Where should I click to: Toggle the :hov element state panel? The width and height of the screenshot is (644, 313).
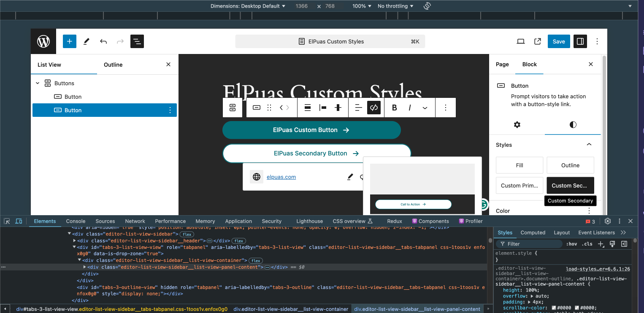pos(572,244)
